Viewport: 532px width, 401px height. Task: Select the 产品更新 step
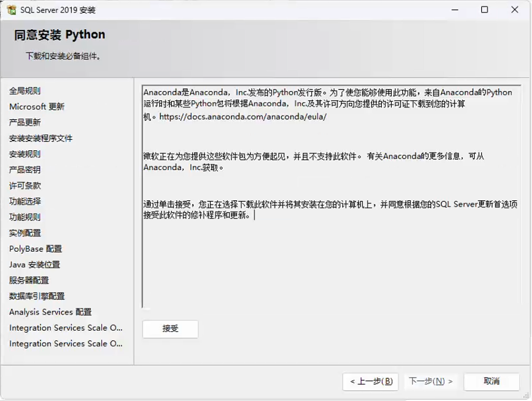click(x=25, y=123)
